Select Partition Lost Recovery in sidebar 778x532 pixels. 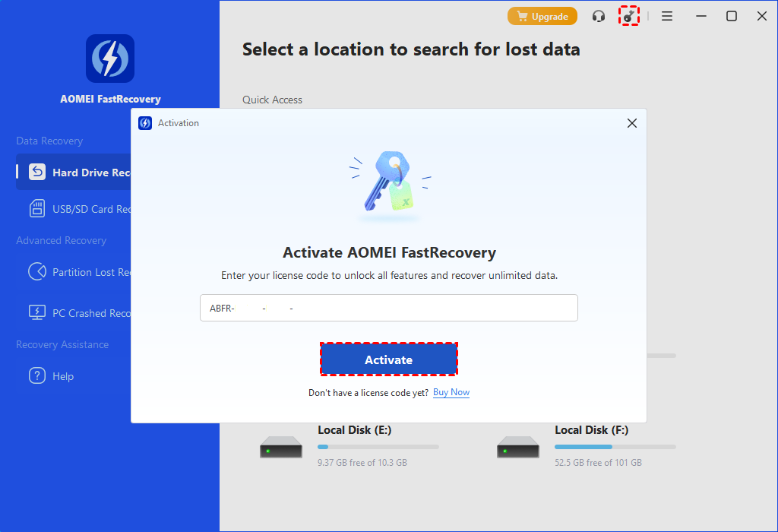coord(74,272)
